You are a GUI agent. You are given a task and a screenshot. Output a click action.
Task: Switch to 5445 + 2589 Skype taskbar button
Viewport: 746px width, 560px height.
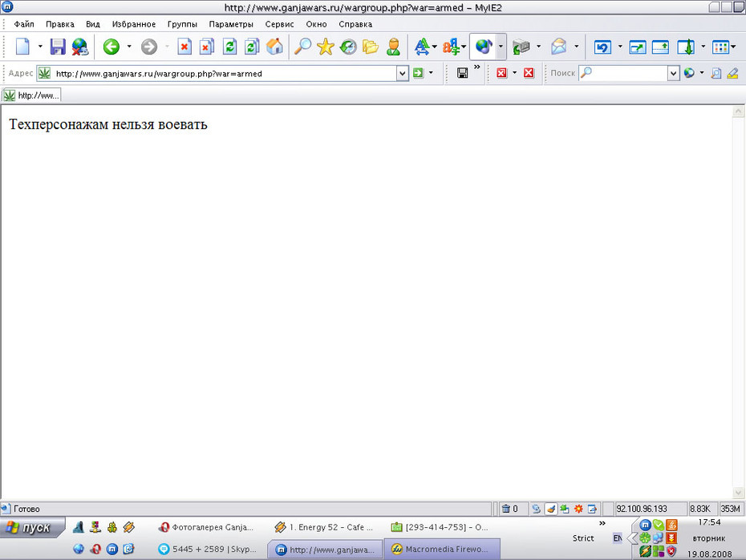coord(208,549)
